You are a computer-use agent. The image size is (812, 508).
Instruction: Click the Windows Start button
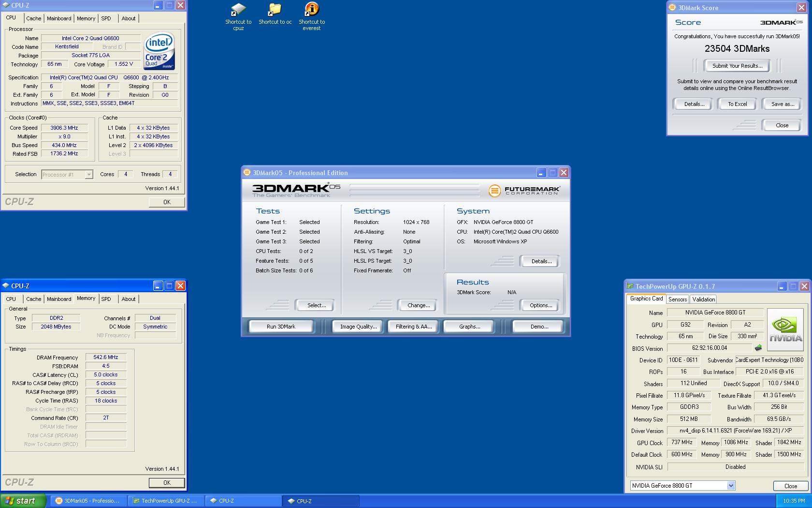click(x=23, y=501)
